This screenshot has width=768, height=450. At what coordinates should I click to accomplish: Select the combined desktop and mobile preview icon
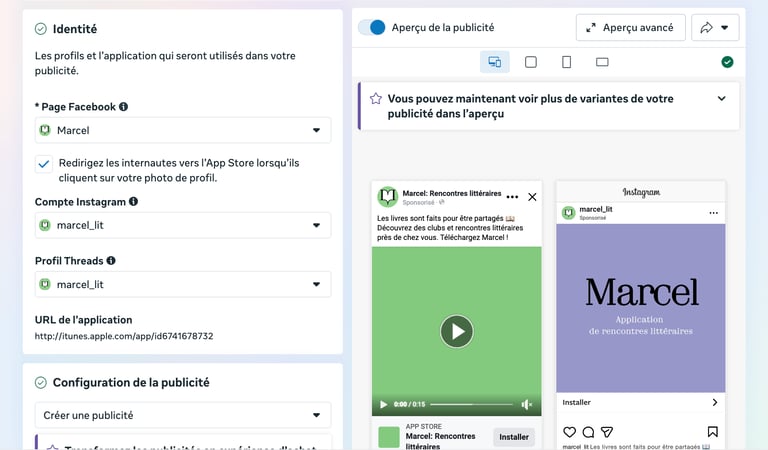(495, 62)
